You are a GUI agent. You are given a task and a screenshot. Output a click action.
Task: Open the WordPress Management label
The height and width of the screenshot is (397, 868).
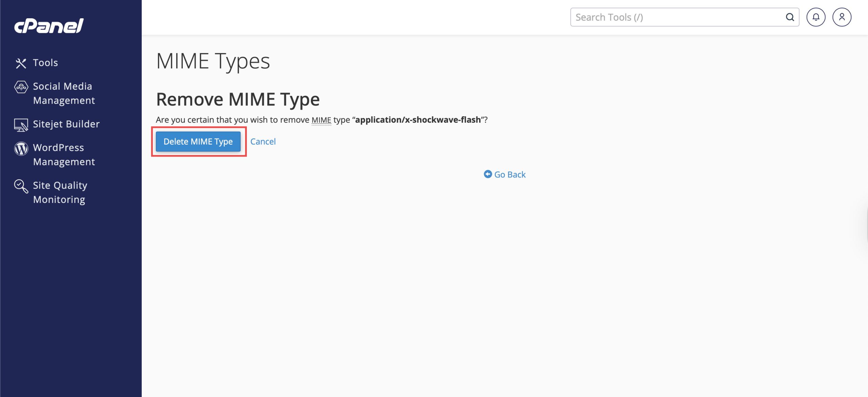point(64,154)
